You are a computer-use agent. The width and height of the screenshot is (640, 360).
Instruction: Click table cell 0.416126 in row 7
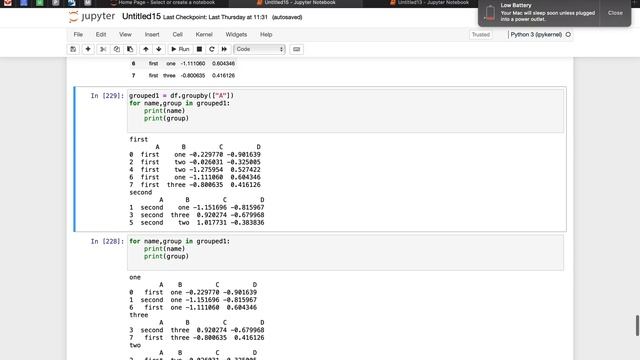tap(223, 76)
